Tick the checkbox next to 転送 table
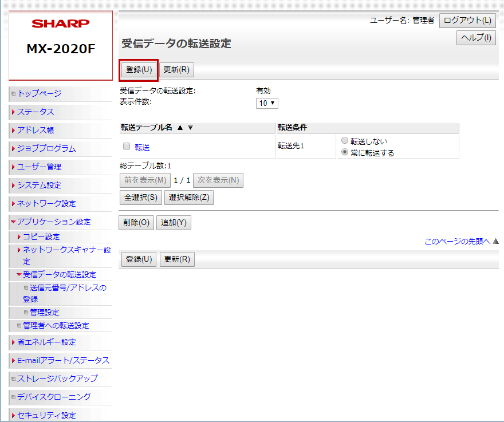The height and width of the screenshot is (422, 504). (127, 146)
